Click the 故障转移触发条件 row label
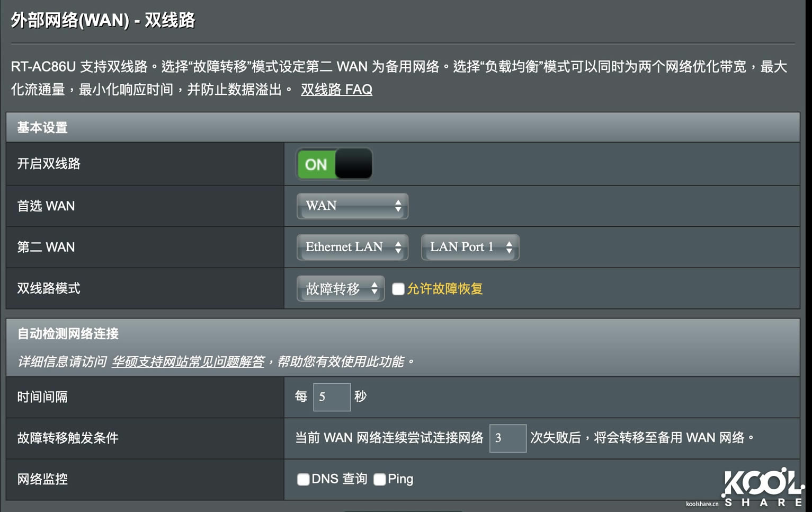This screenshot has width=812, height=512. [68, 438]
